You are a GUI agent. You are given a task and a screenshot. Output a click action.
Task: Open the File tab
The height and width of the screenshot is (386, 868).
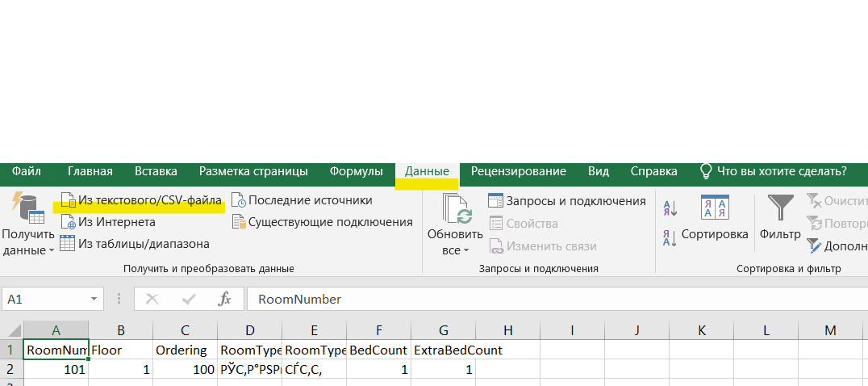pyautogui.click(x=27, y=171)
